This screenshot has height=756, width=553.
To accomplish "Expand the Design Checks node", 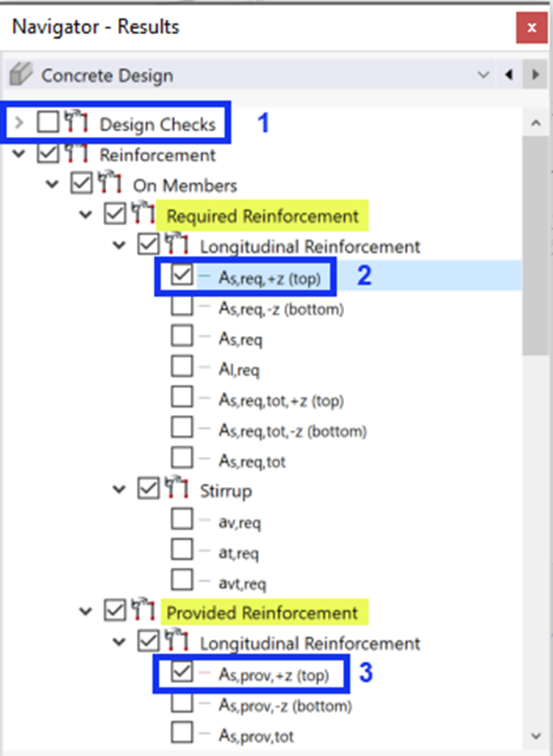I will (20, 123).
